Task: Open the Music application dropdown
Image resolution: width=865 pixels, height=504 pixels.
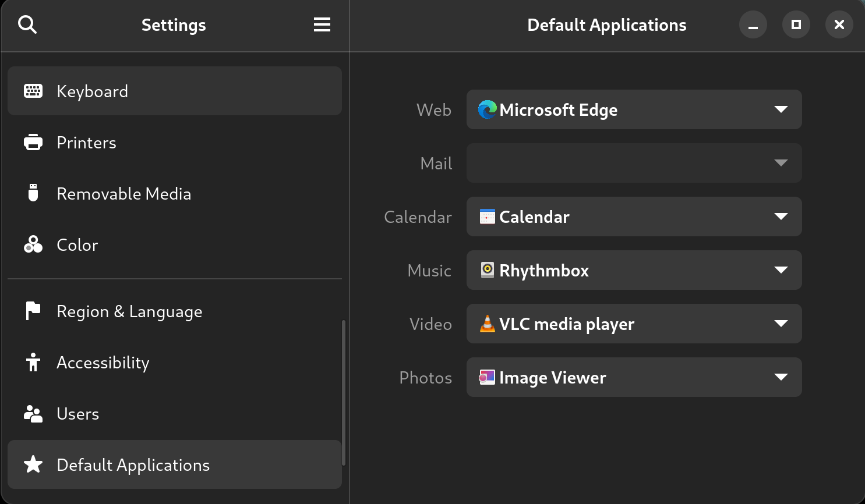Action: (634, 270)
